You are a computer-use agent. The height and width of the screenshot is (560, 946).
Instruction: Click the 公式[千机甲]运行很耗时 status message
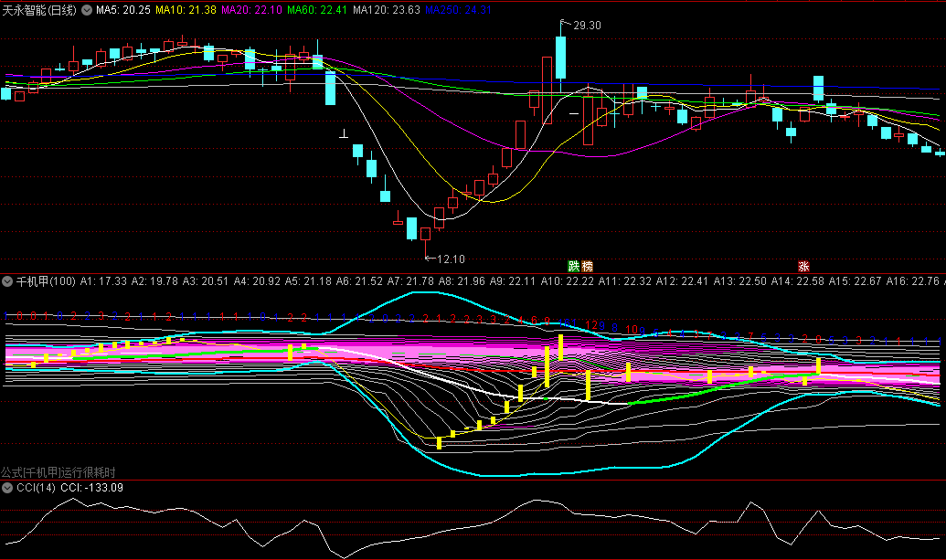58,472
